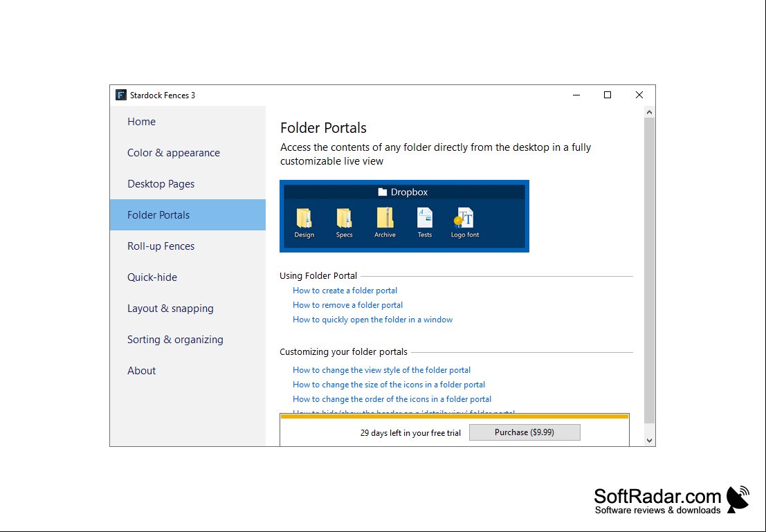Click the scrollbar up arrow
The width and height of the screenshot is (766, 532).
tap(649, 112)
